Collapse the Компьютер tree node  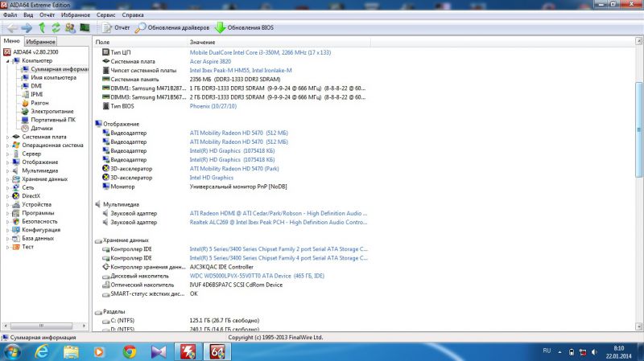(7, 61)
